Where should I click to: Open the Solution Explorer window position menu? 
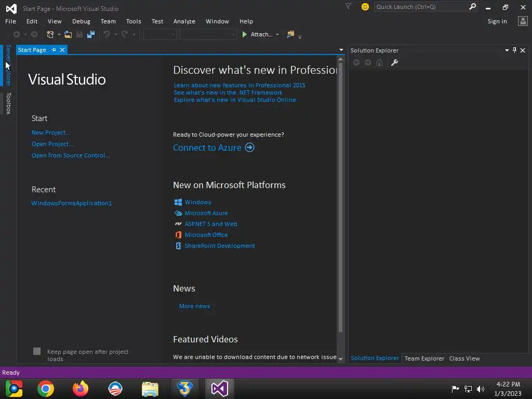click(507, 50)
